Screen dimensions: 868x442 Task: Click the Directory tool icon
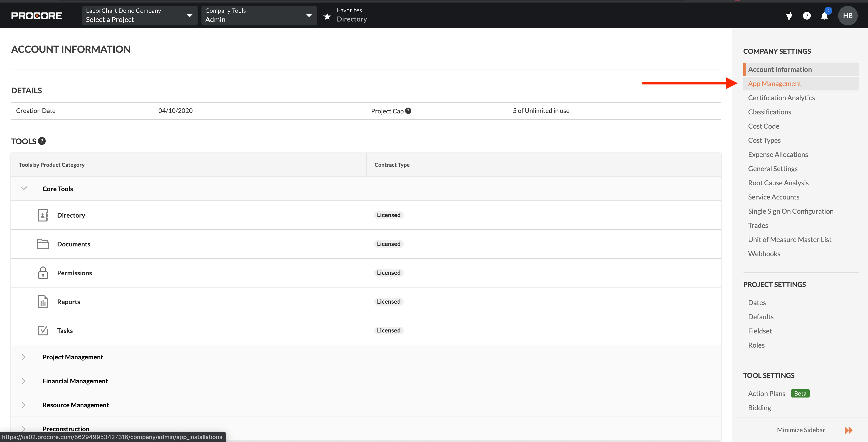[x=43, y=215]
